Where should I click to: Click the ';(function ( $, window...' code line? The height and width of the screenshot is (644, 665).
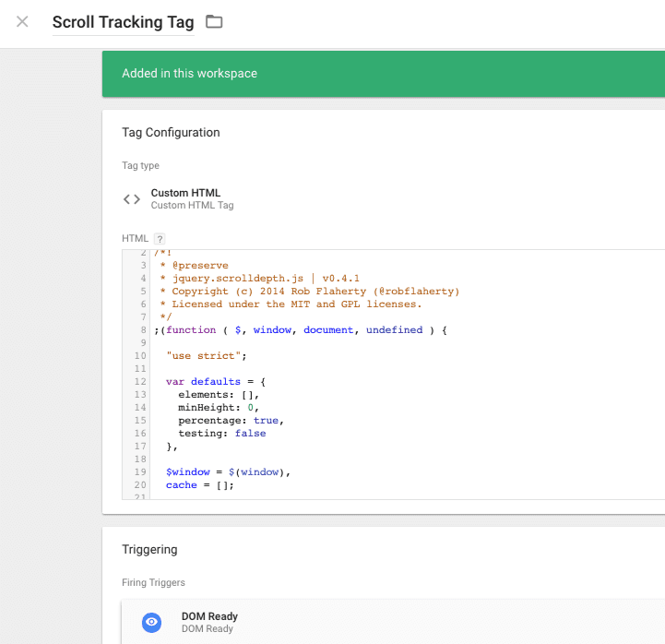click(301, 330)
